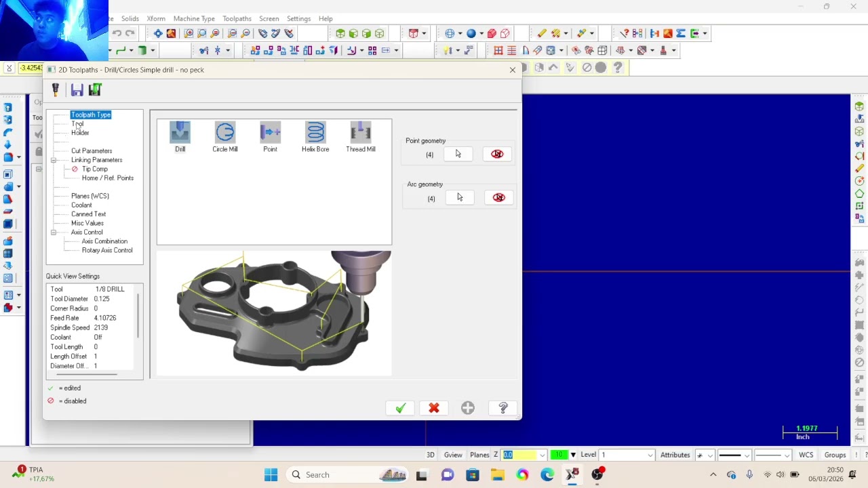Click the green color swatch showing 10
868x488 pixels.
point(558,455)
